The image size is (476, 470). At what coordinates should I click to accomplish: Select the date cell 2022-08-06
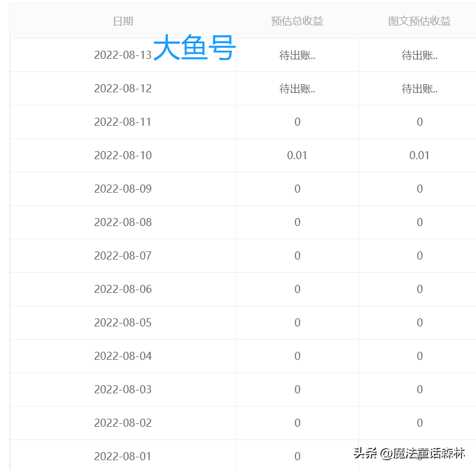click(x=123, y=289)
